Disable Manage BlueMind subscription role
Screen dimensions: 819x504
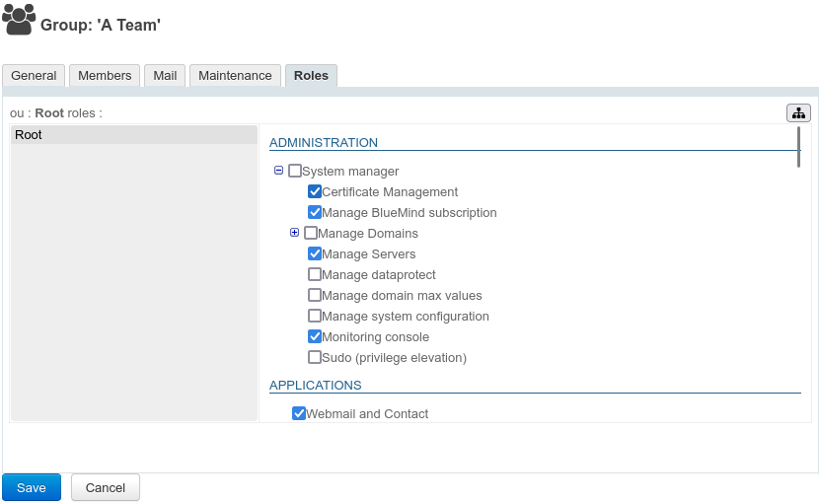pyautogui.click(x=315, y=212)
